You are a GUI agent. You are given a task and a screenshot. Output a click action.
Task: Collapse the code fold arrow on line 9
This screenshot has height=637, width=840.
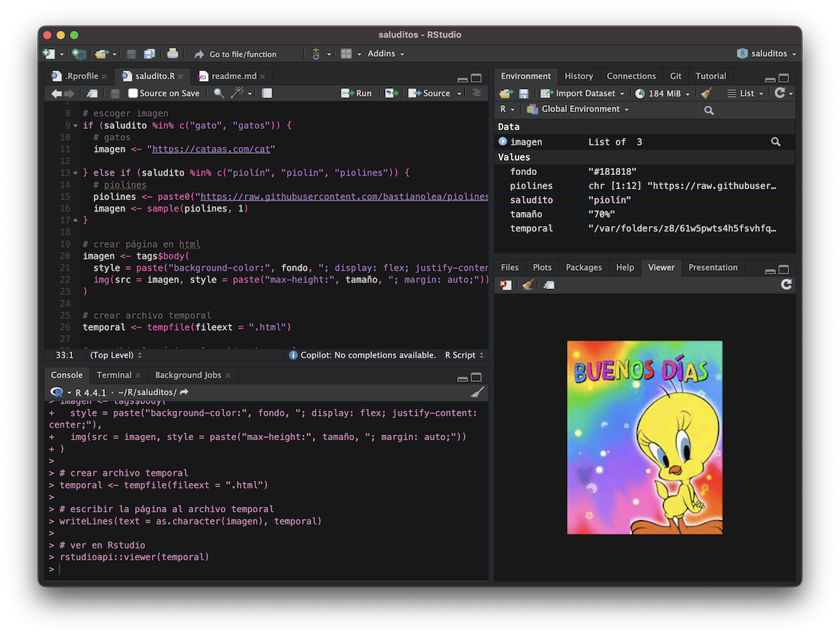(x=76, y=125)
